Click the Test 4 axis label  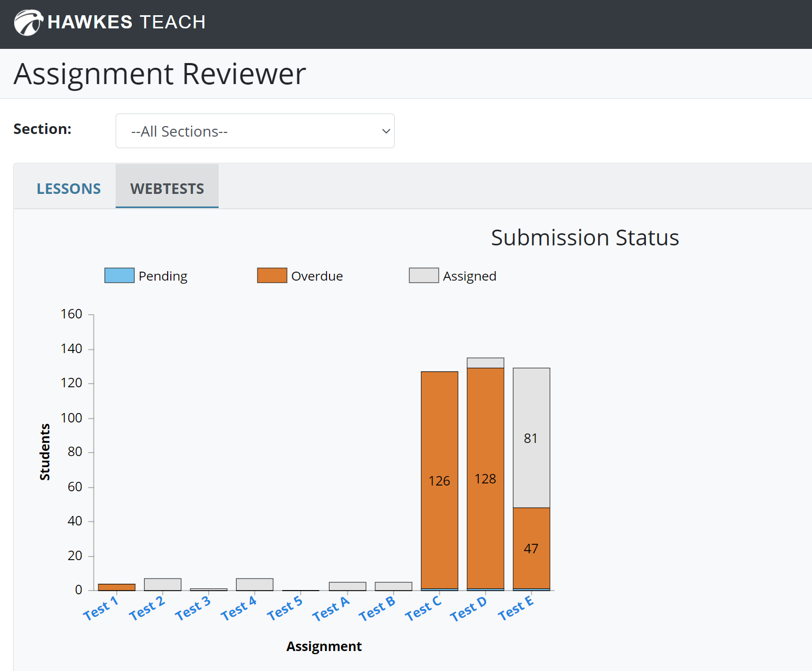tap(239, 608)
